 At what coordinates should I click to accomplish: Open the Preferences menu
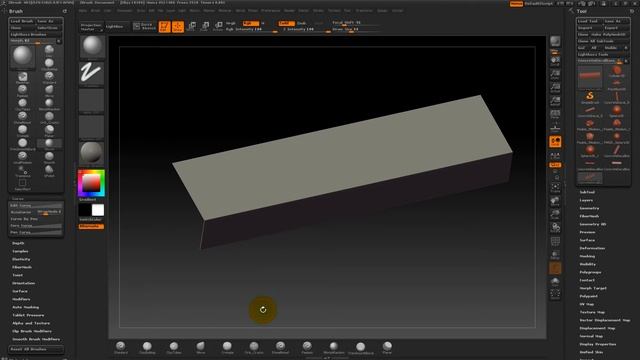coord(271,11)
